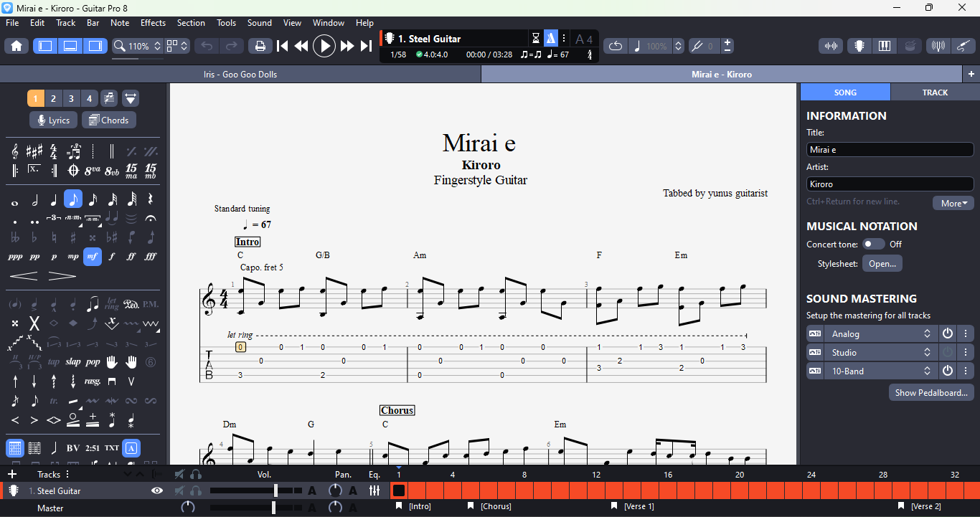The image size is (980, 517).
Task: Toggle the metronome in the transport display
Action: (x=551, y=39)
